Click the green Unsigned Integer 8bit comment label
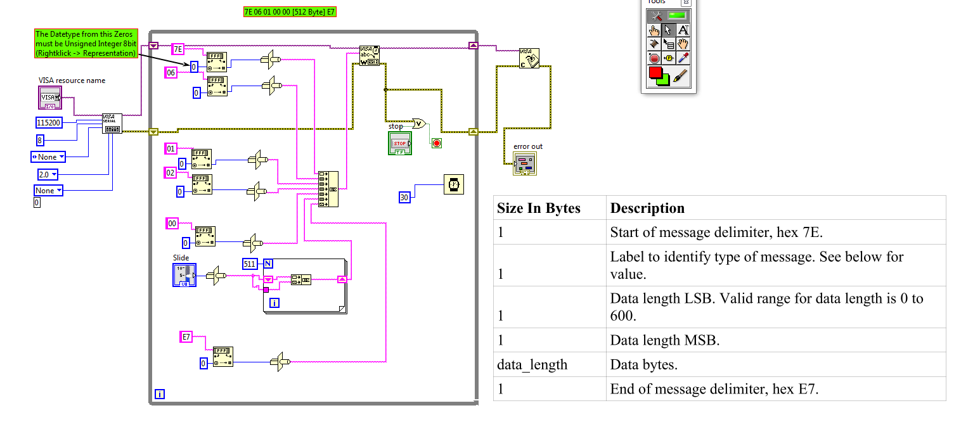 tap(86, 44)
